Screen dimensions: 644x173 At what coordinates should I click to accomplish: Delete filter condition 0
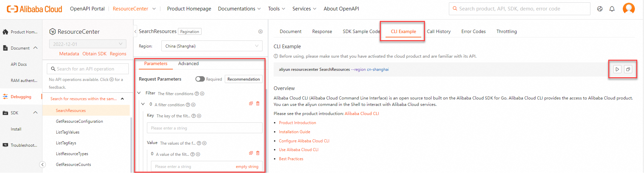pos(258,104)
